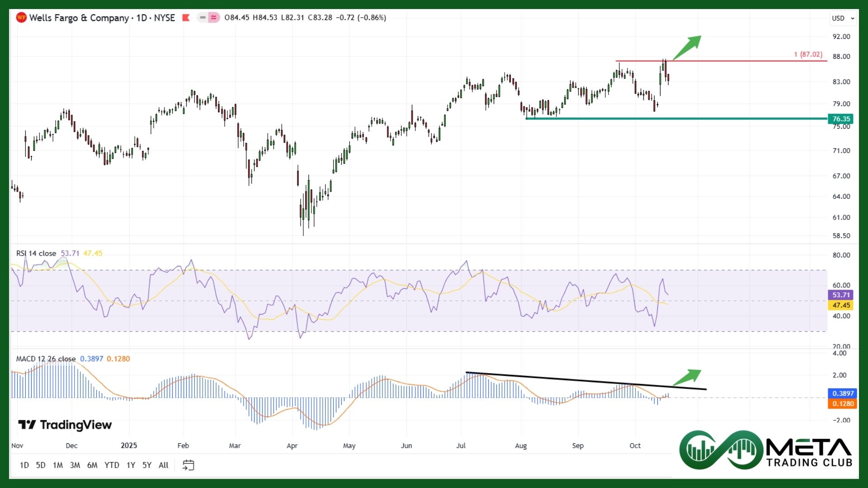Show the All time range
The image size is (868, 488).
[x=164, y=465]
